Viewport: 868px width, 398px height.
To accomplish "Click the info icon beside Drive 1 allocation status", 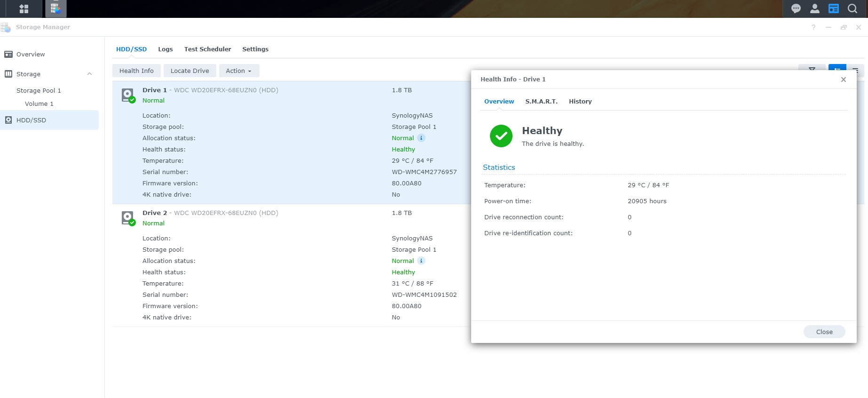I will coord(421,138).
